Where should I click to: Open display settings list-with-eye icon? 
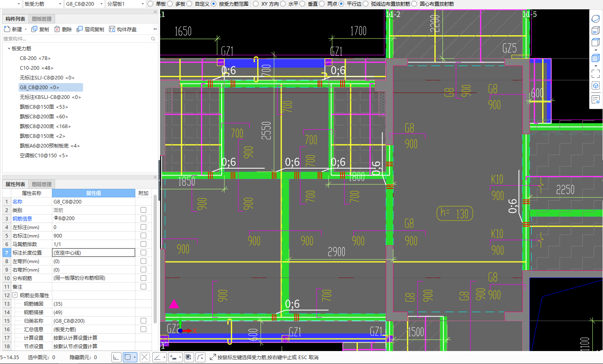(595, 99)
